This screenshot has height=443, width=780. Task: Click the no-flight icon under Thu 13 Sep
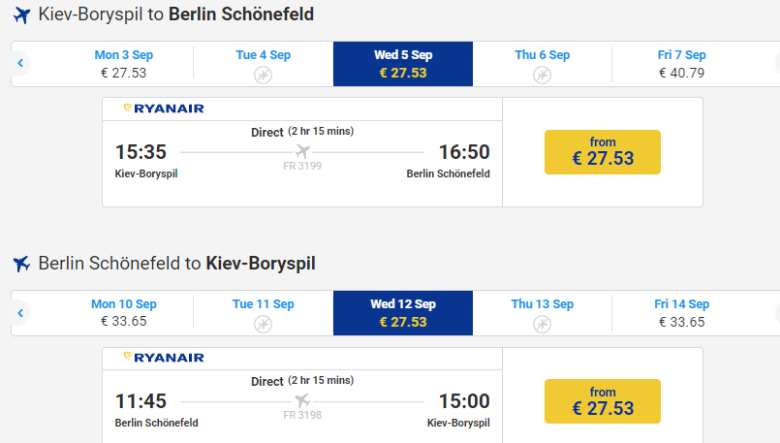coord(542,324)
